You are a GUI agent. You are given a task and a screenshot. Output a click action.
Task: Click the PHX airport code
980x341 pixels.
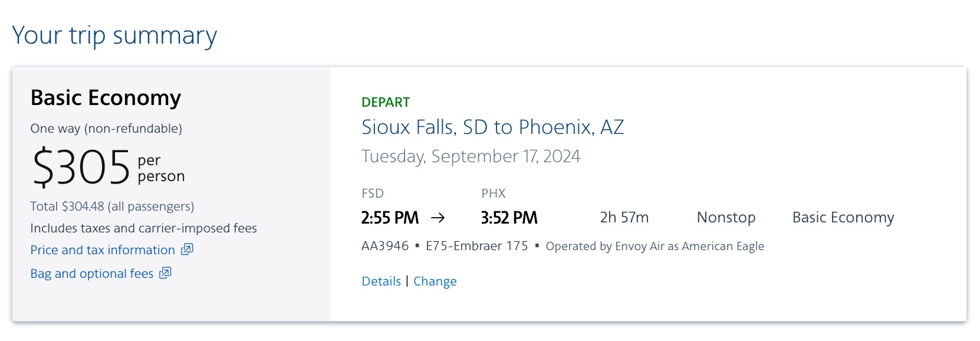click(x=492, y=193)
